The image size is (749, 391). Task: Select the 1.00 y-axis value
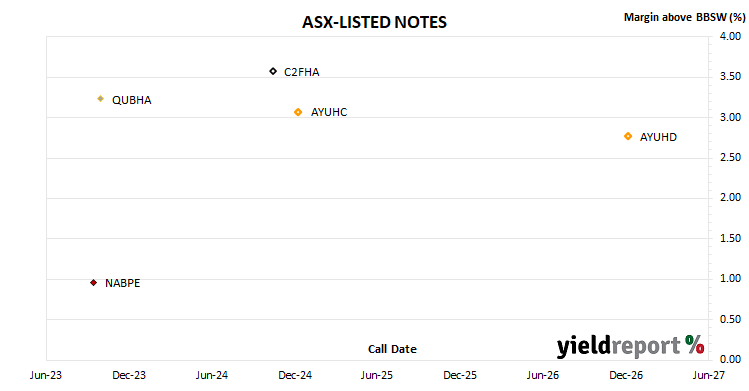730,278
